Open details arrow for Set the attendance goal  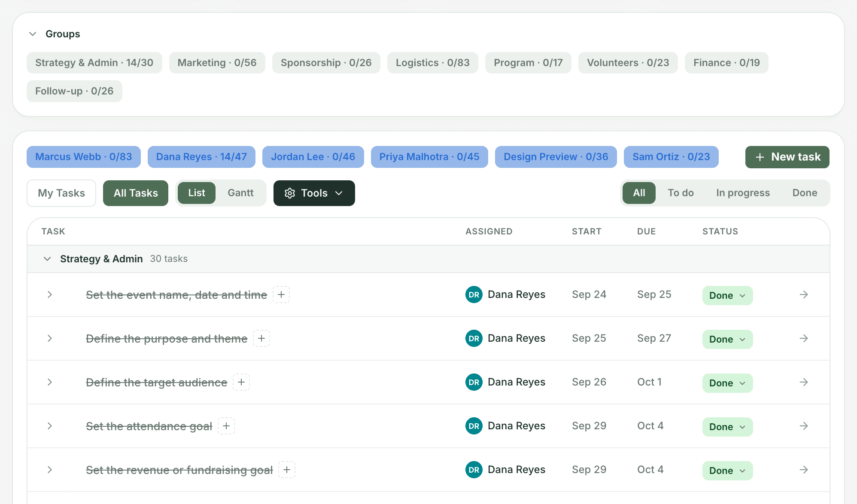[804, 426]
